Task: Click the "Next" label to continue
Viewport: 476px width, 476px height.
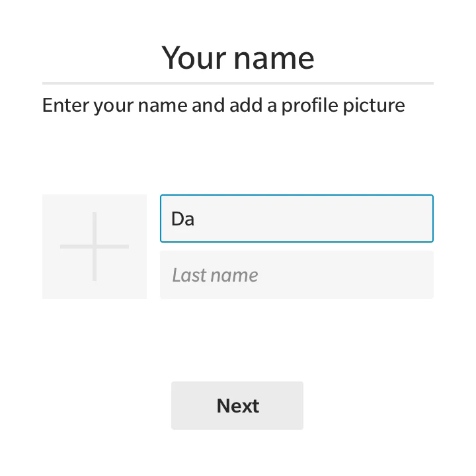Action: click(x=237, y=405)
